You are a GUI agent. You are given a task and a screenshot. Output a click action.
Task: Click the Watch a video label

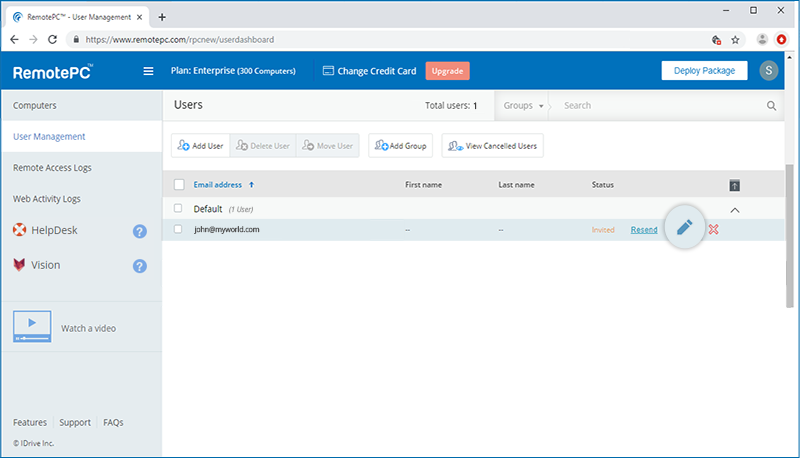88,328
